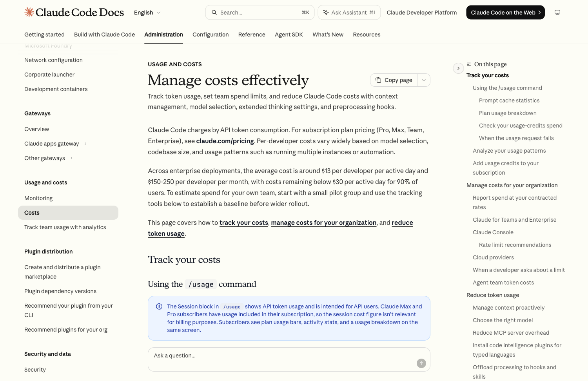Open Development containers in the sidebar
588x381 pixels.
click(56, 89)
